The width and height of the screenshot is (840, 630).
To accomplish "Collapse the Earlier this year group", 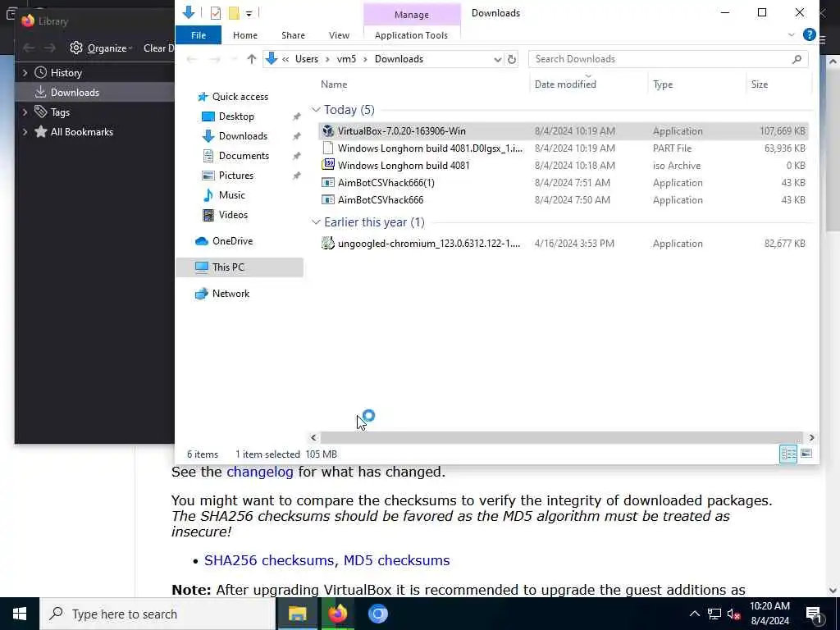I will point(316,222).
